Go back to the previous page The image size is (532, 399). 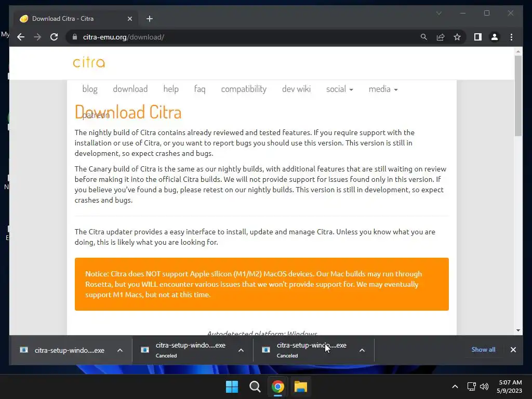point(21,37)
